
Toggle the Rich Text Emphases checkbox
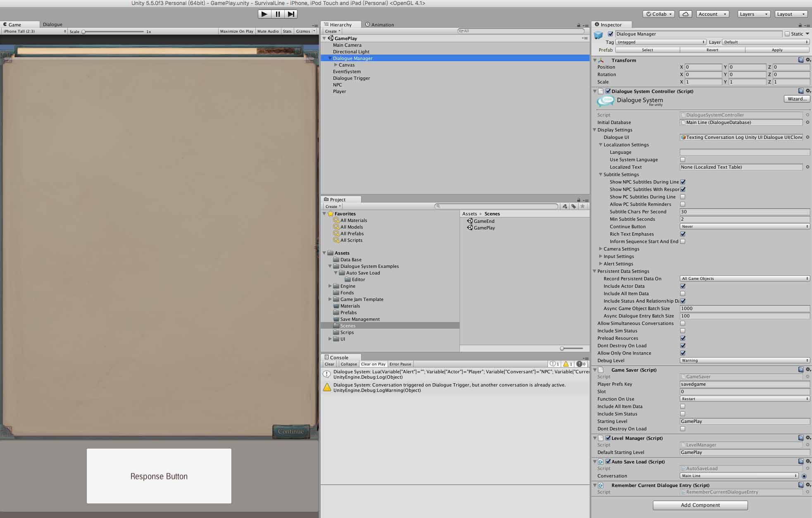(x=683, y=234)
